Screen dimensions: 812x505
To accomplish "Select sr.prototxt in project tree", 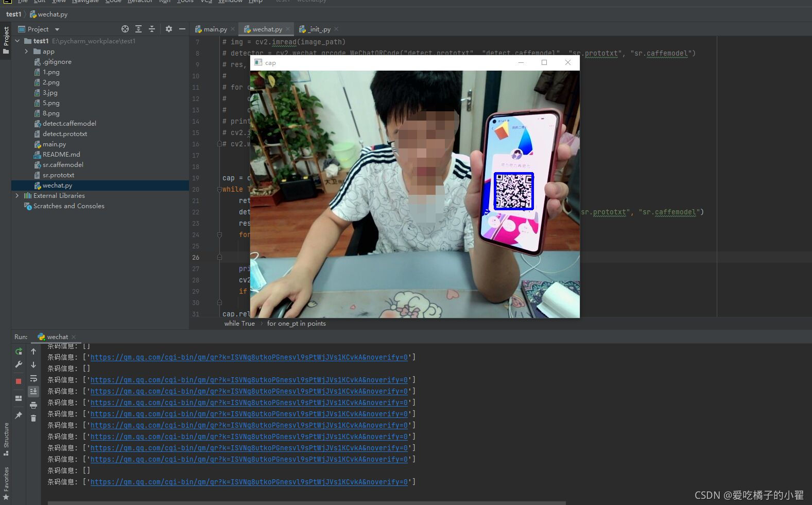I will [58, 175].
